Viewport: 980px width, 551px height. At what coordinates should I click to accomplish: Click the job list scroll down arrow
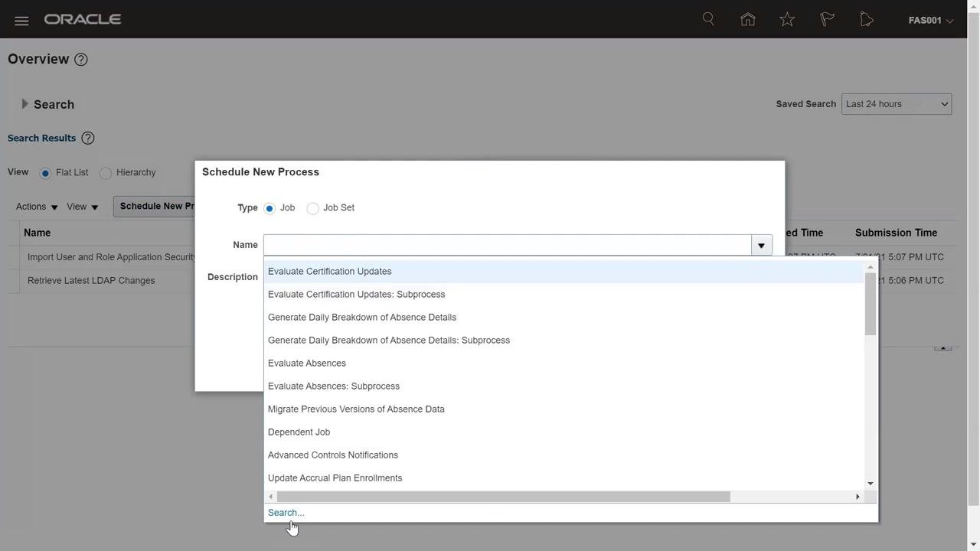pyautogui.click(x=871, y=484)
